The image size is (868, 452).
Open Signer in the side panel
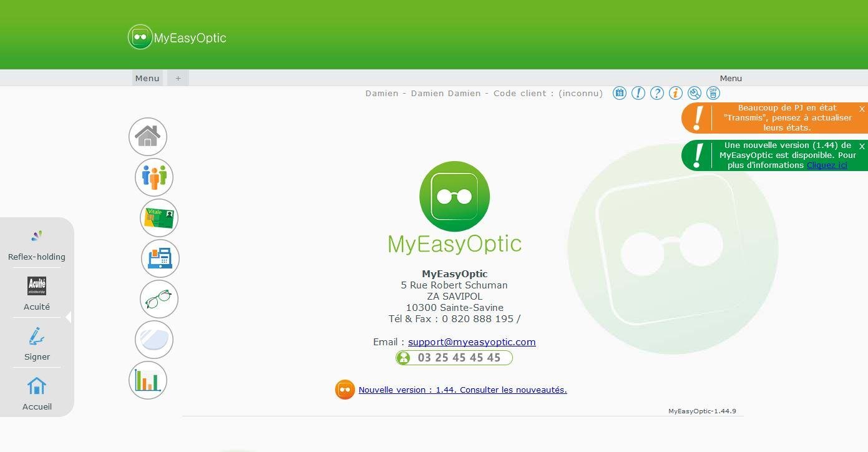pos(37,343)
